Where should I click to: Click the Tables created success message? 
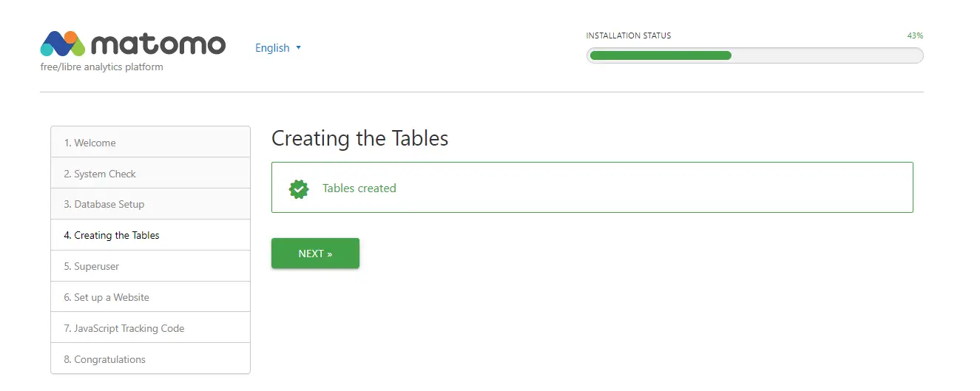[x=359, y=188]
